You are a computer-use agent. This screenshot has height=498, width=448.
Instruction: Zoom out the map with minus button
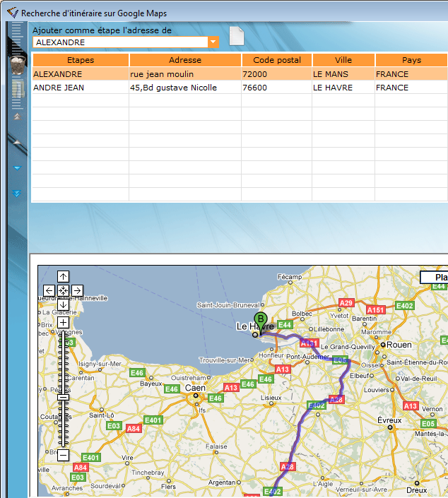63,456
